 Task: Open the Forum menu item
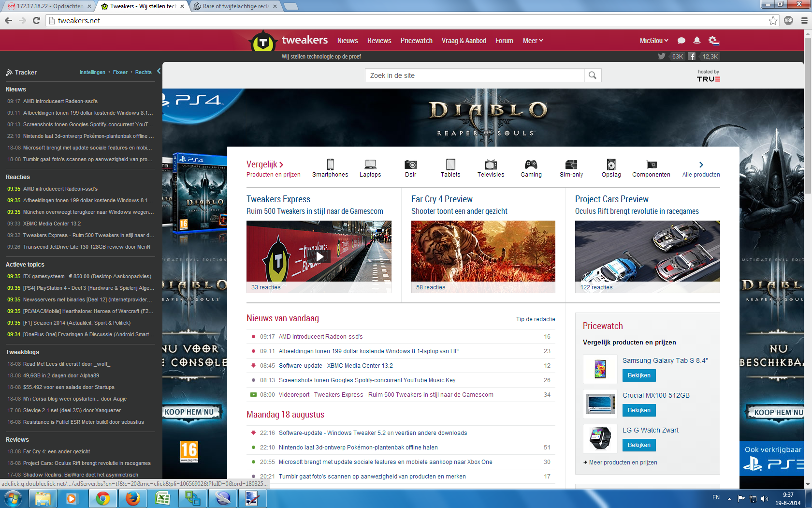click(504, 41)
